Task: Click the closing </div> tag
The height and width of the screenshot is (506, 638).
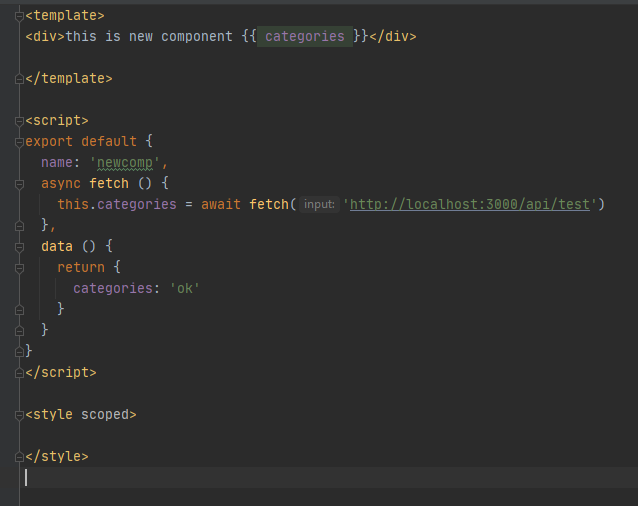Action: coord(393,37)
